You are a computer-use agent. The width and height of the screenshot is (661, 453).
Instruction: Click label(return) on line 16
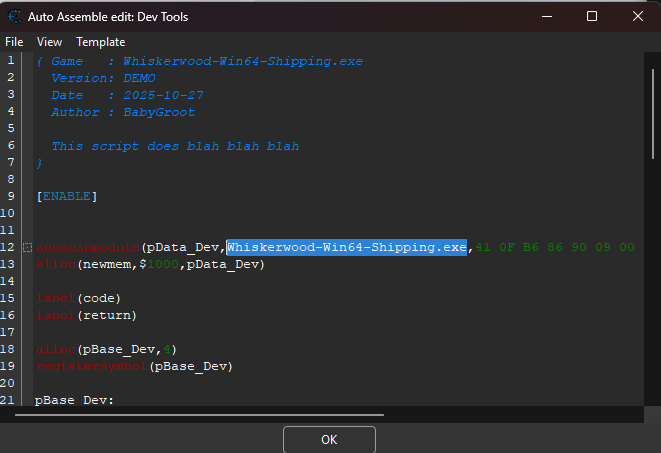(86, 315)
